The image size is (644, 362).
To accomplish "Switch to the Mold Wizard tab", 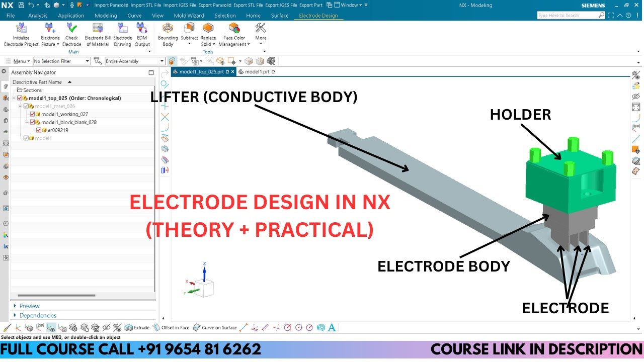I will (189, 16).
